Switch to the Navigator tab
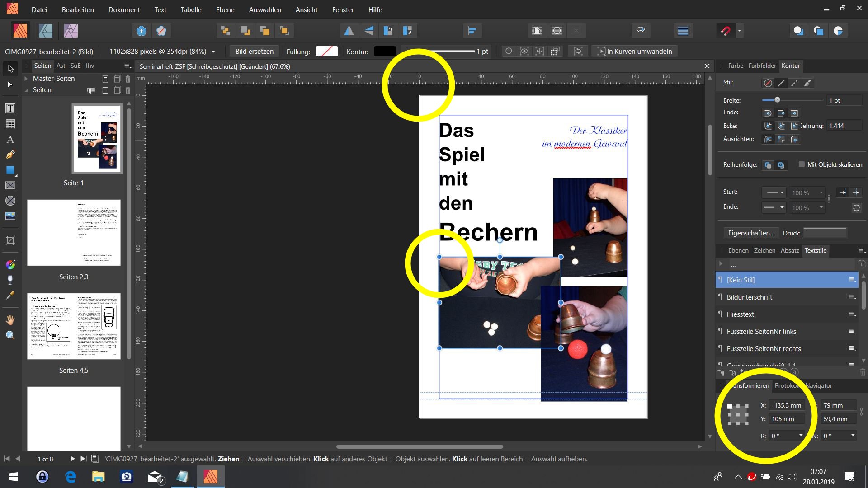The width and height of the screenshot is (868, 488). (x=819, y=385)
